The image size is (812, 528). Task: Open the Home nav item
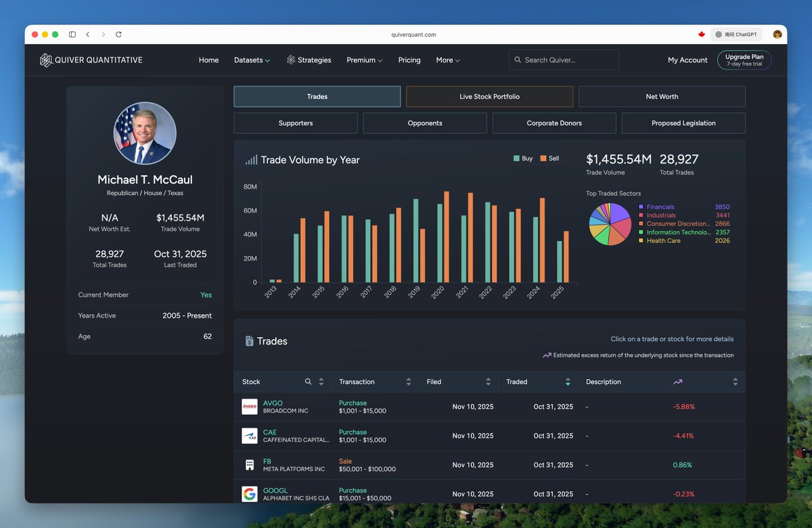(208, 60)
